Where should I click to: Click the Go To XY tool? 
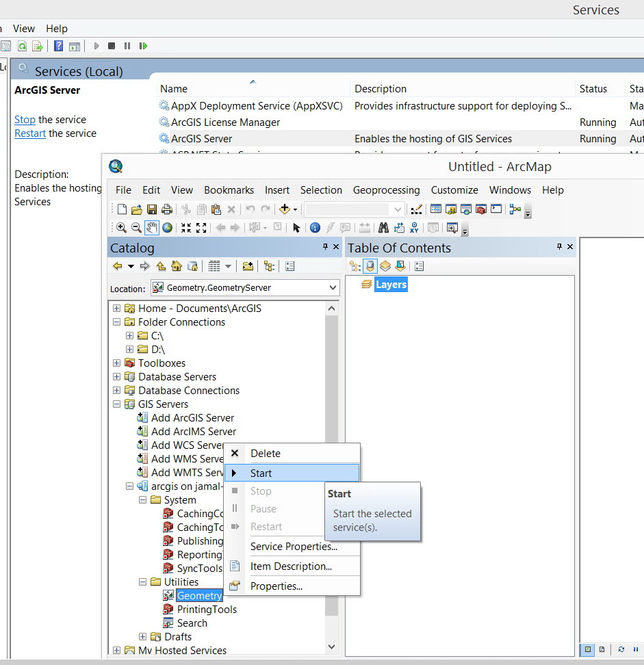[414, 228]
